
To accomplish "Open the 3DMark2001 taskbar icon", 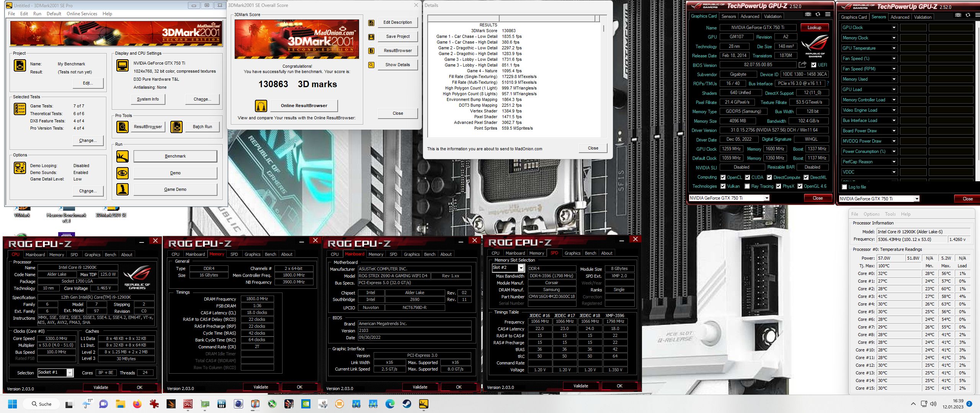I will [x=423, y=404].
